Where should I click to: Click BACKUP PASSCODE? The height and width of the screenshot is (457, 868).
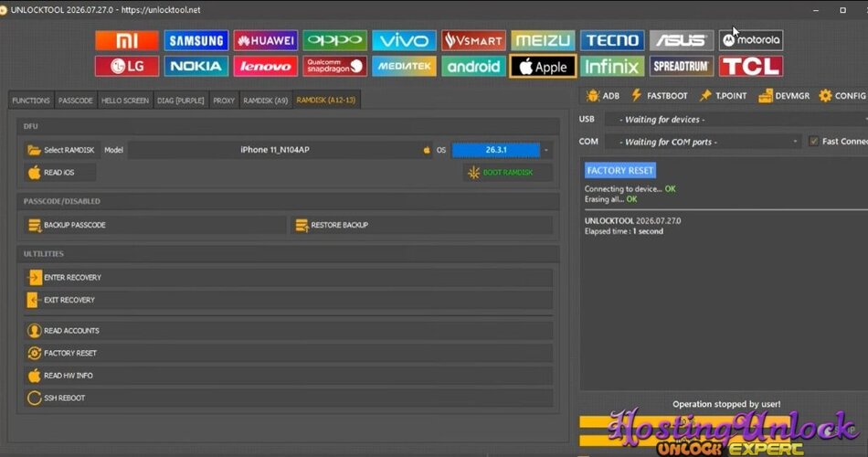(x=155, y=225)
